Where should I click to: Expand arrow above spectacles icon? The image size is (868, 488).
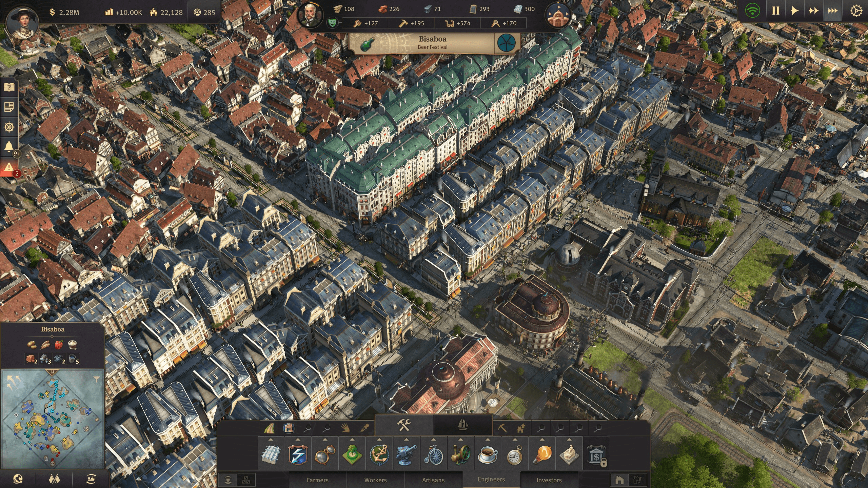click(x=325, y=439)
